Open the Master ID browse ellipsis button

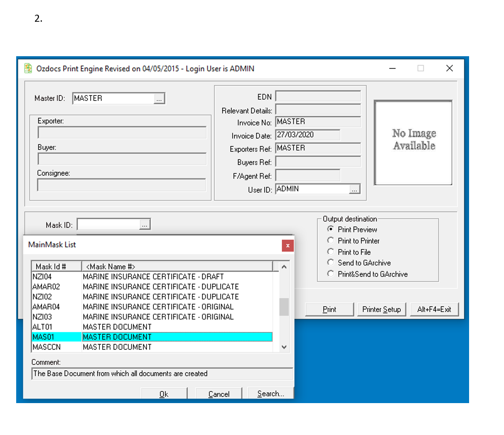click(x=159, y=99)
